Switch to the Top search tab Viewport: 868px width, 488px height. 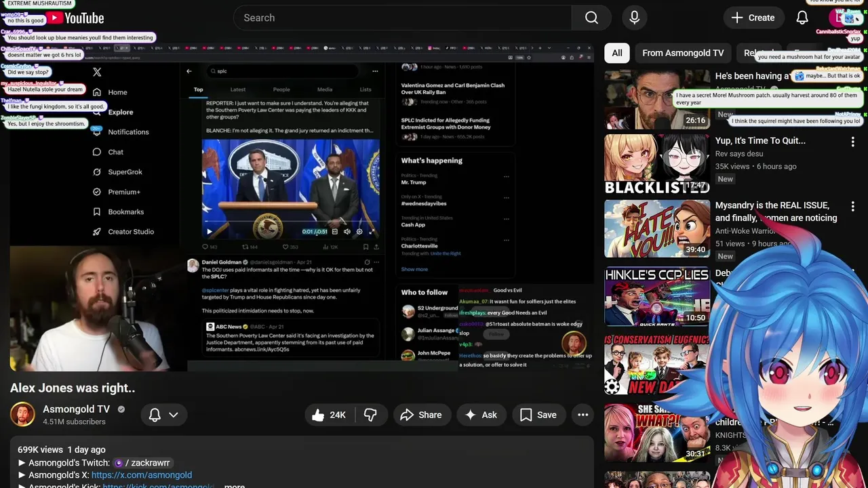tap(199, 89)
